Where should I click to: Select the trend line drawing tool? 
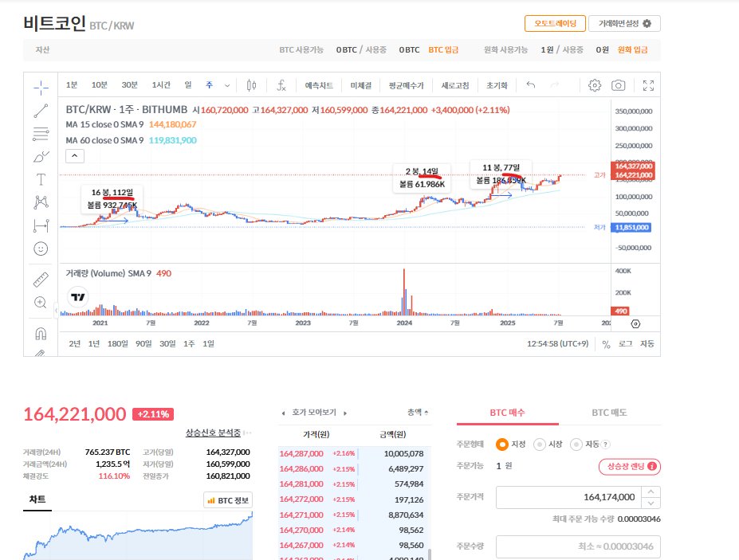point(41,111)
